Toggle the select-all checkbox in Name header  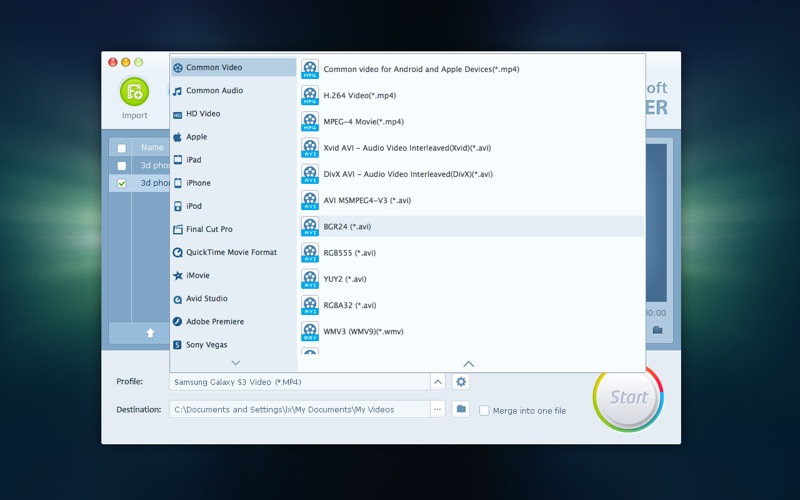point(121,148)
